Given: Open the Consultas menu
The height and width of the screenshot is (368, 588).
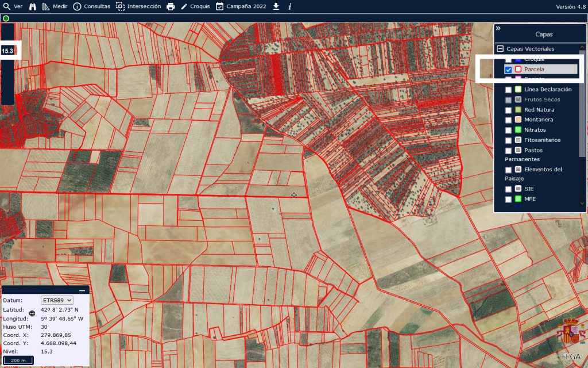Looking at the screenshot, I should (x=91, y=6).
